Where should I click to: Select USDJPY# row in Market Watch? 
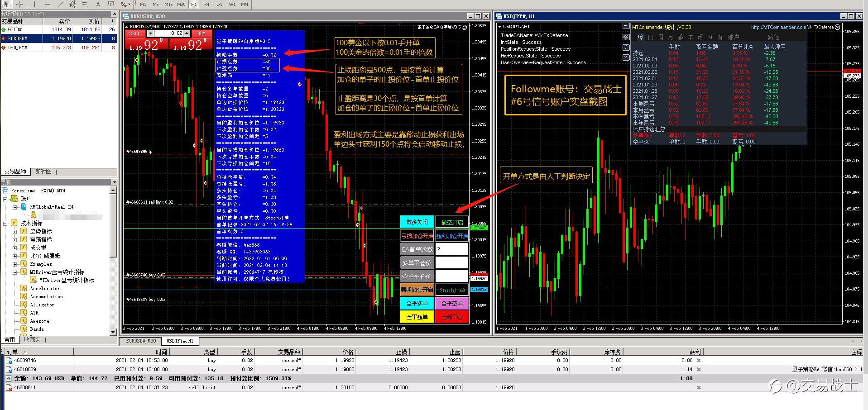[59, 48]
